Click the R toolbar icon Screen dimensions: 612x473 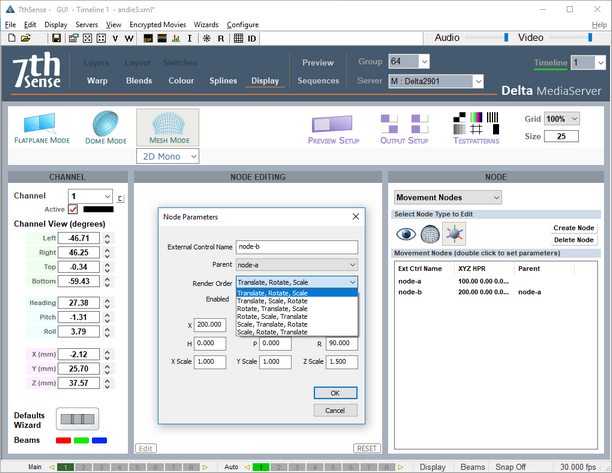[x=221, y=39]
